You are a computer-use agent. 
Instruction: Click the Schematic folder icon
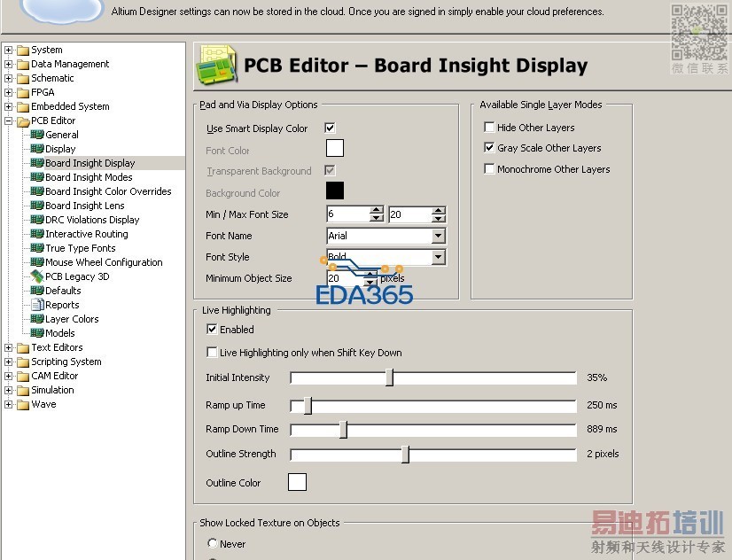point(23,78)
